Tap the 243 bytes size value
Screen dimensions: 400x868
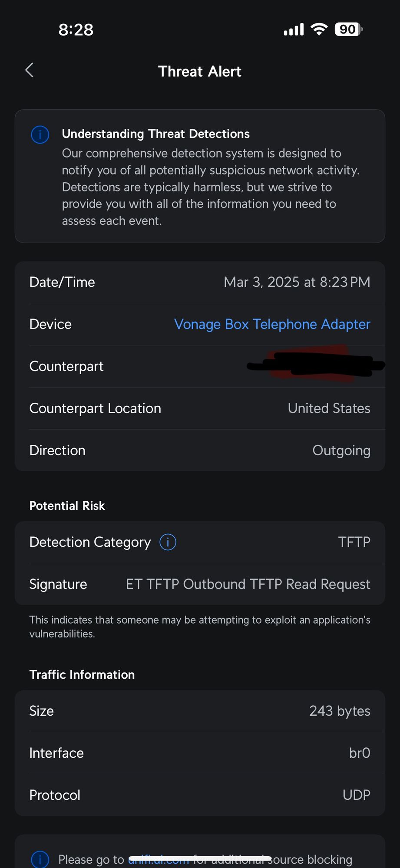340,711
